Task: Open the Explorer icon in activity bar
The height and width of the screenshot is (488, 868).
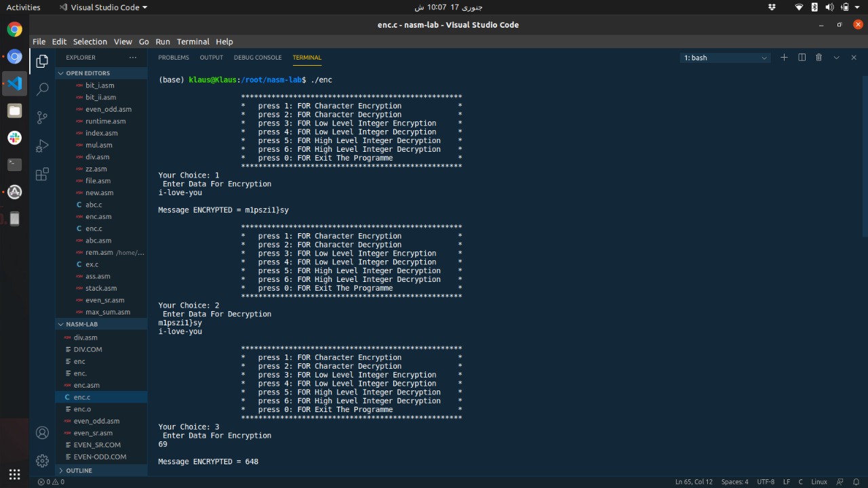Action: coord(42,61)
